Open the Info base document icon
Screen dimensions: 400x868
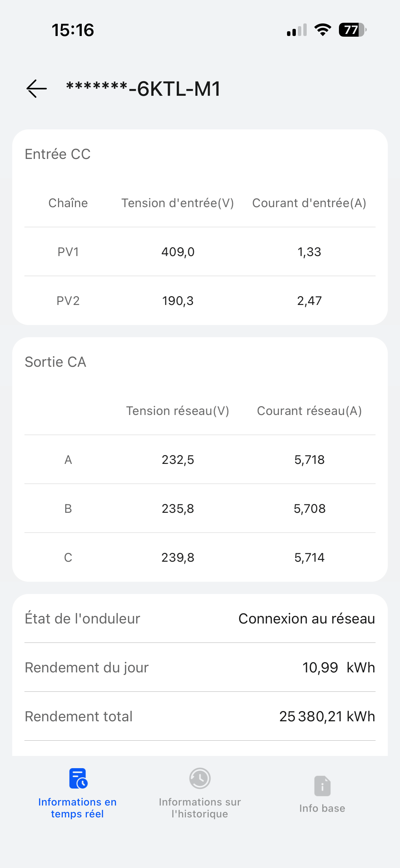point(322,785)
